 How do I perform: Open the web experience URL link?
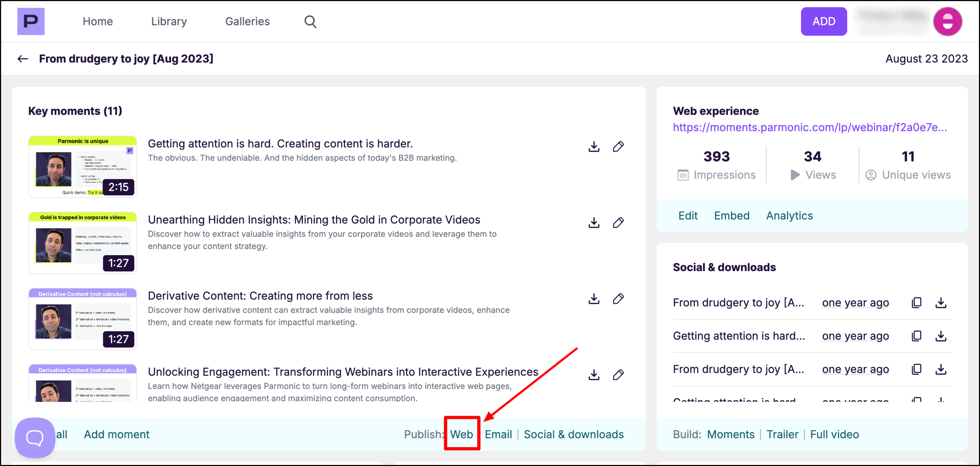809,127
